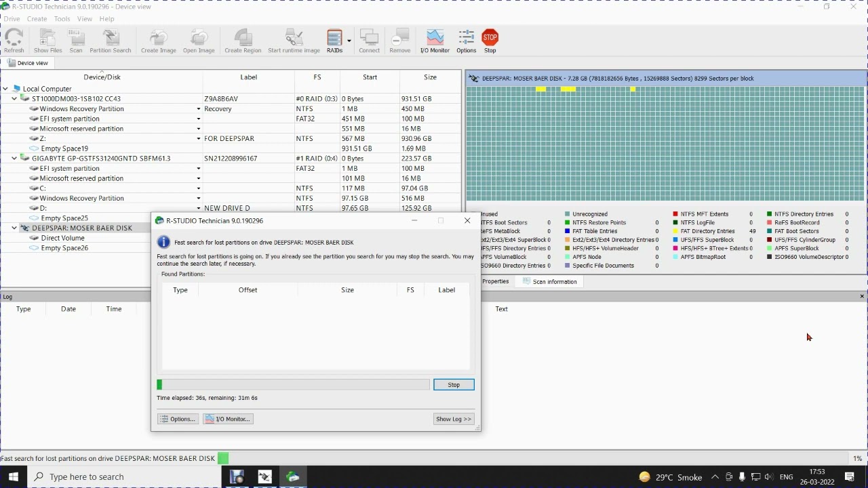Select the Direct Volume item
This screenshot has width=868, height=488.
point(62,239)
